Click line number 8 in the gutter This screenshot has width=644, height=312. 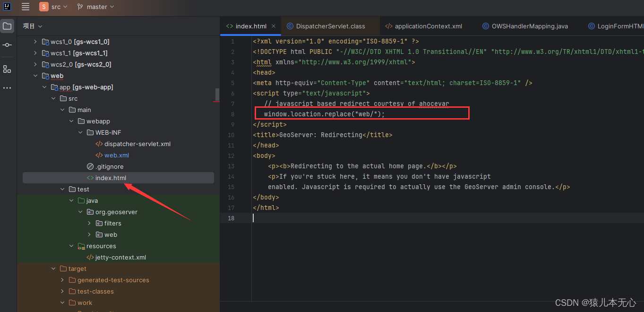tap(232, 114)
